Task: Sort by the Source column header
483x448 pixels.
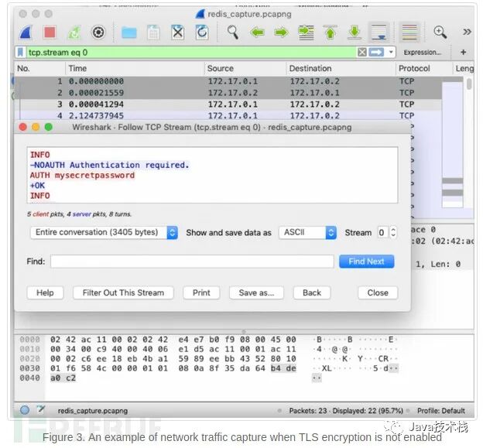Action: point(245,68)
